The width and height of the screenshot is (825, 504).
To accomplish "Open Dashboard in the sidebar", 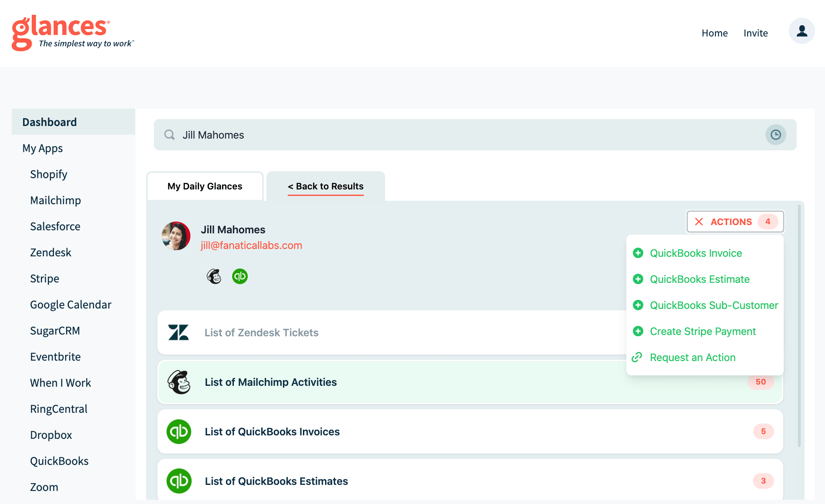I will [73, 122].
